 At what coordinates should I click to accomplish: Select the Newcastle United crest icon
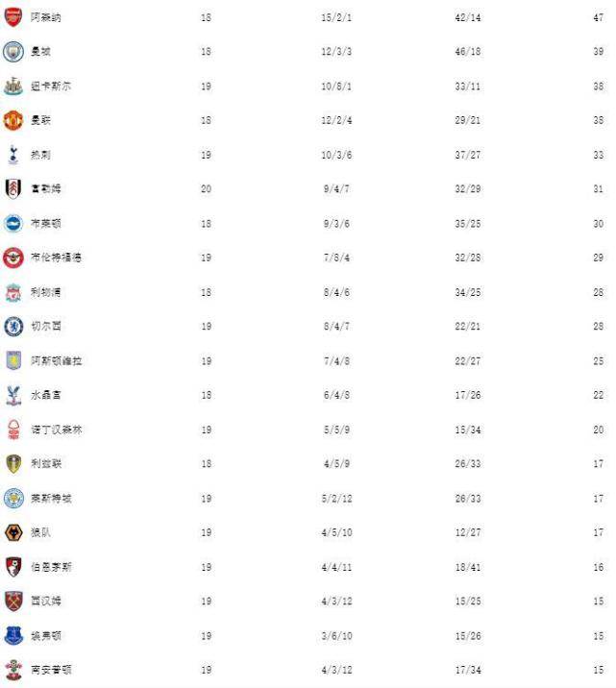point(13,86)
